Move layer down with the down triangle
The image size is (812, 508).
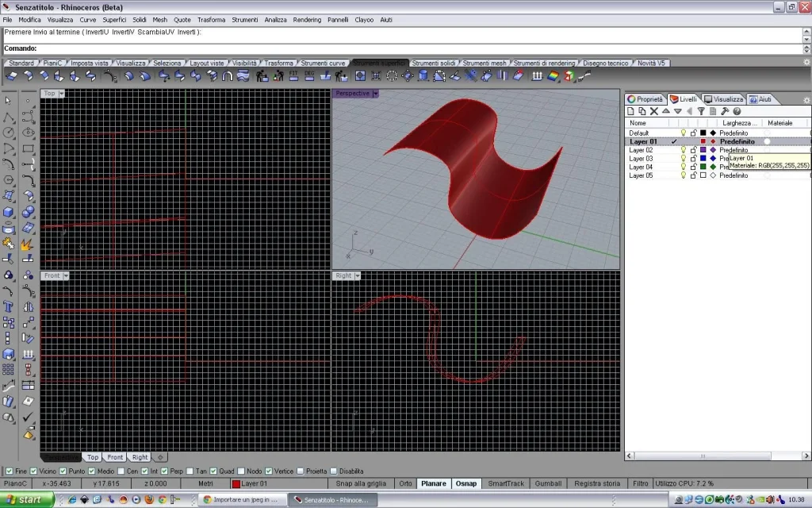[x=678, y=111]
